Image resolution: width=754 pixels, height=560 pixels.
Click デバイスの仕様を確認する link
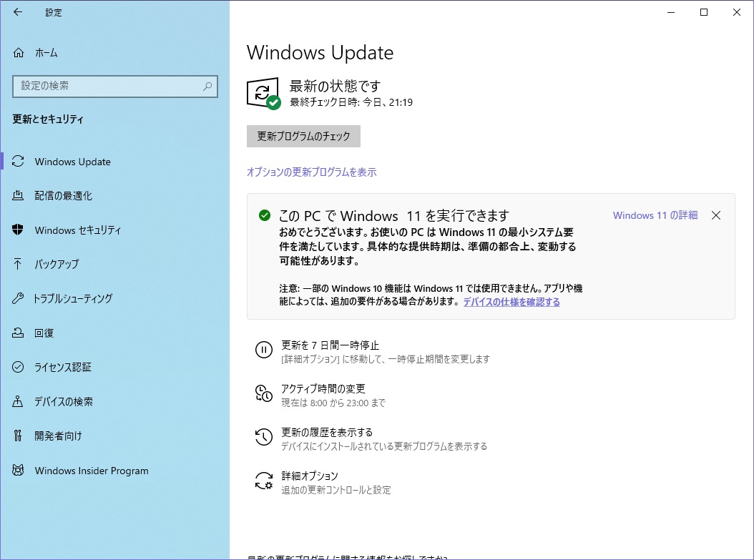(511, 302)
